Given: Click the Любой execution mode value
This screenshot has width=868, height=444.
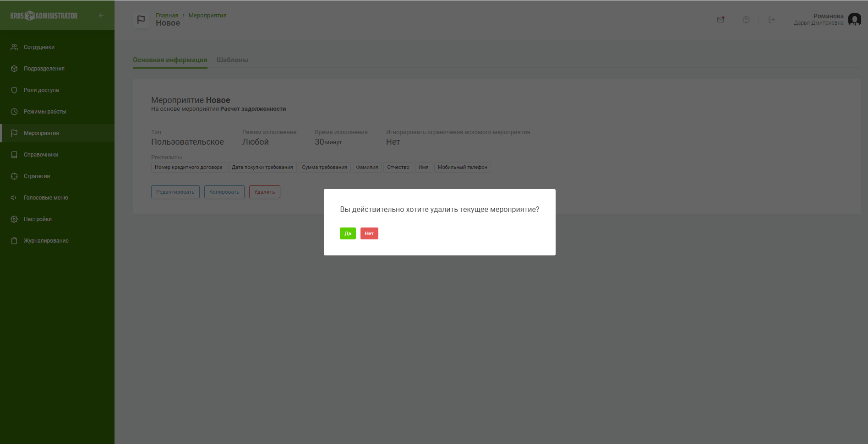Looking at the screenshot, I should (x=256, y=142).
